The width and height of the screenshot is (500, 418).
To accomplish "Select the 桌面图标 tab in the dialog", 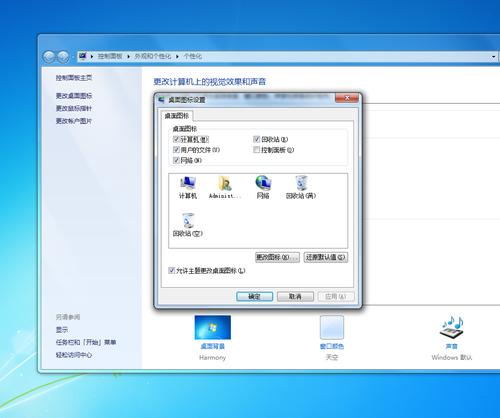I will pos(177,116).
